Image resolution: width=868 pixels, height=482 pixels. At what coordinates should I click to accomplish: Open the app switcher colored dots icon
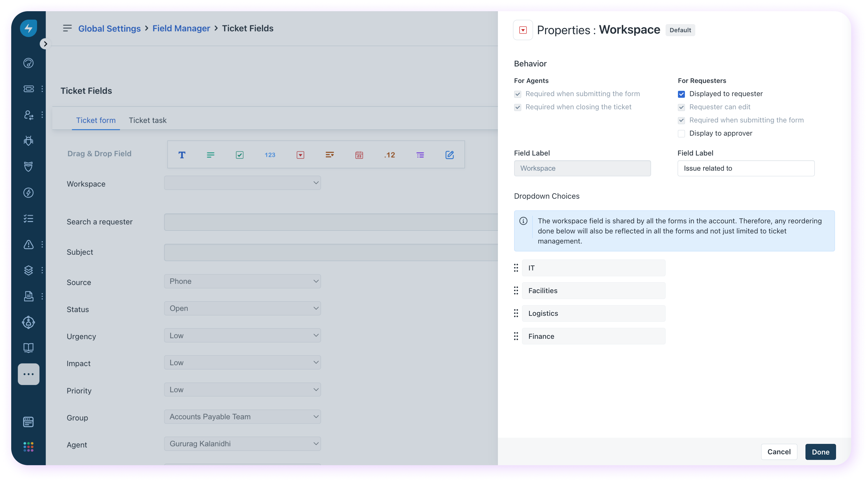click(29, 447)
